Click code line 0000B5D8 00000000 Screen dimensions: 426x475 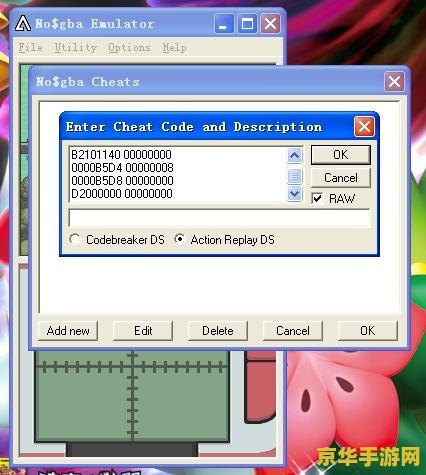(122, 181)
